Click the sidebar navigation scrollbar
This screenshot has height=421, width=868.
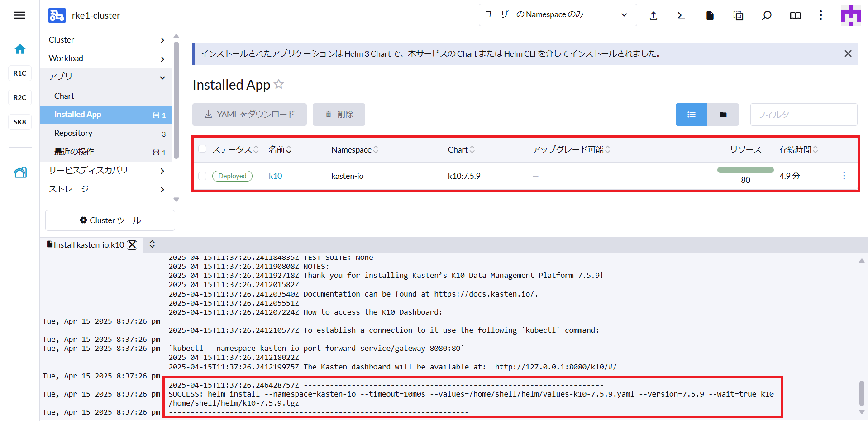click(176, 100)
